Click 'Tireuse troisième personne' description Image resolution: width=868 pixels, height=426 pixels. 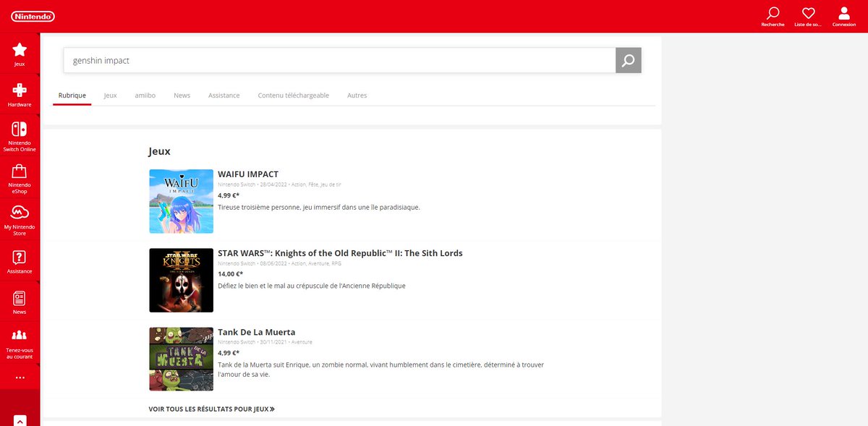(x=319, y=207)
